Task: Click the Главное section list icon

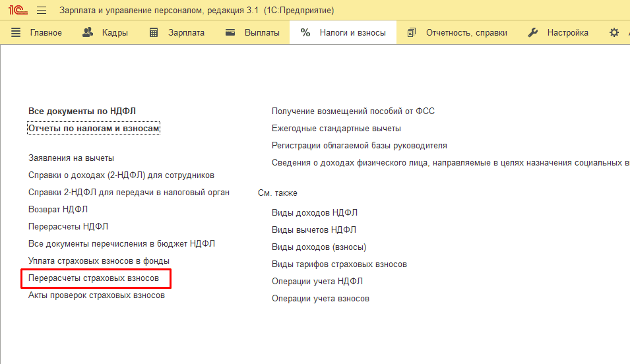Action: pos(16,32)
